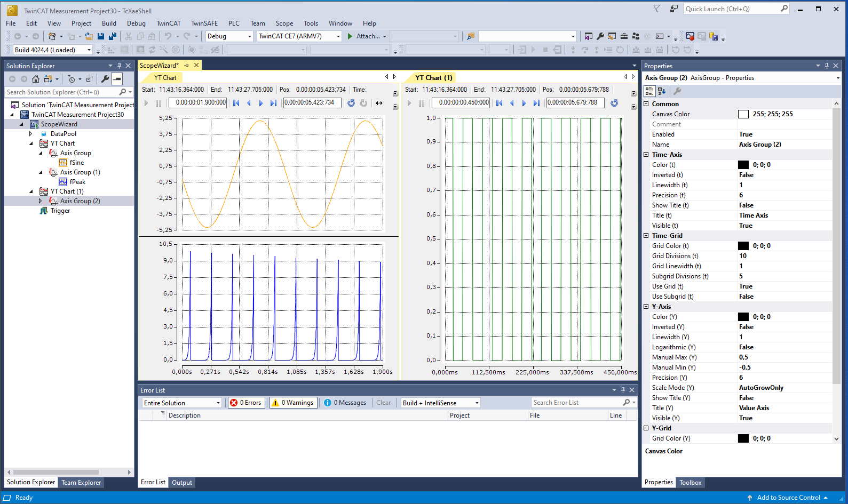Click the horizontal fit arrows icon in YT Chart
Screen dimensions: 848x504
tap(379, 103)
